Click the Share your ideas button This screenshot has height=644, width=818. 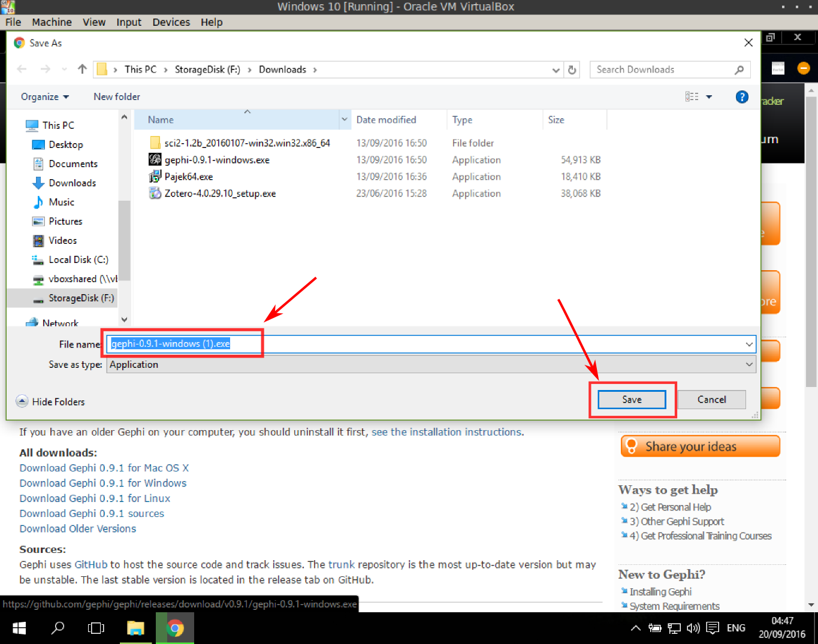click(x=700, y=446)
